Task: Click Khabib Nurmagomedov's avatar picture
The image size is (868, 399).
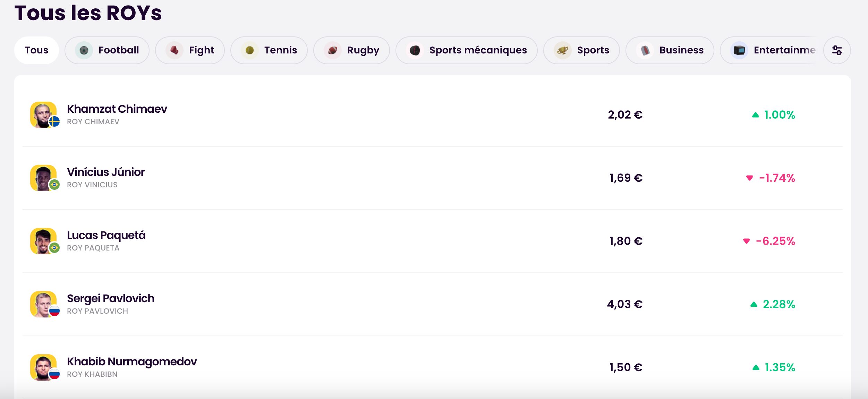Action: click(43, 367)
